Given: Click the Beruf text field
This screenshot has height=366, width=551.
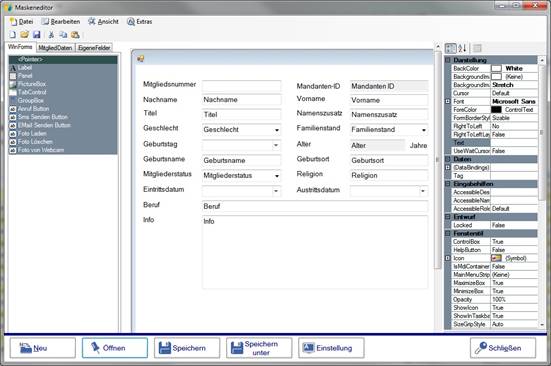Looking at the screenshot, I should [315, 206].
